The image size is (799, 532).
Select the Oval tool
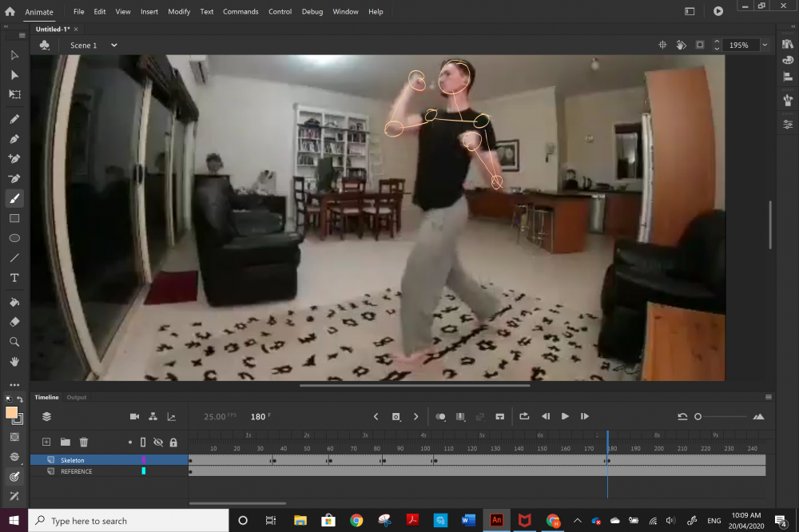pos(14,238)
